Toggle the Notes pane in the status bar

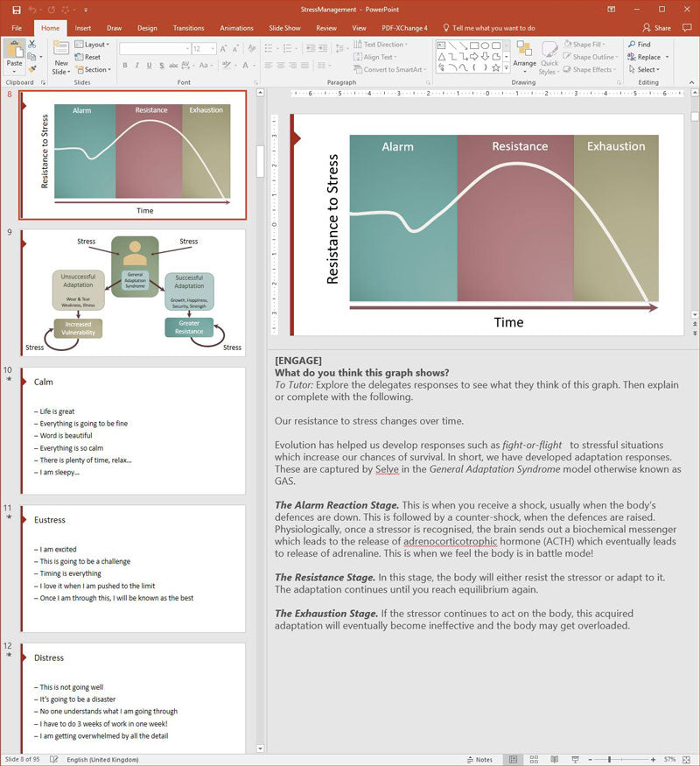(x=479, y=759)
